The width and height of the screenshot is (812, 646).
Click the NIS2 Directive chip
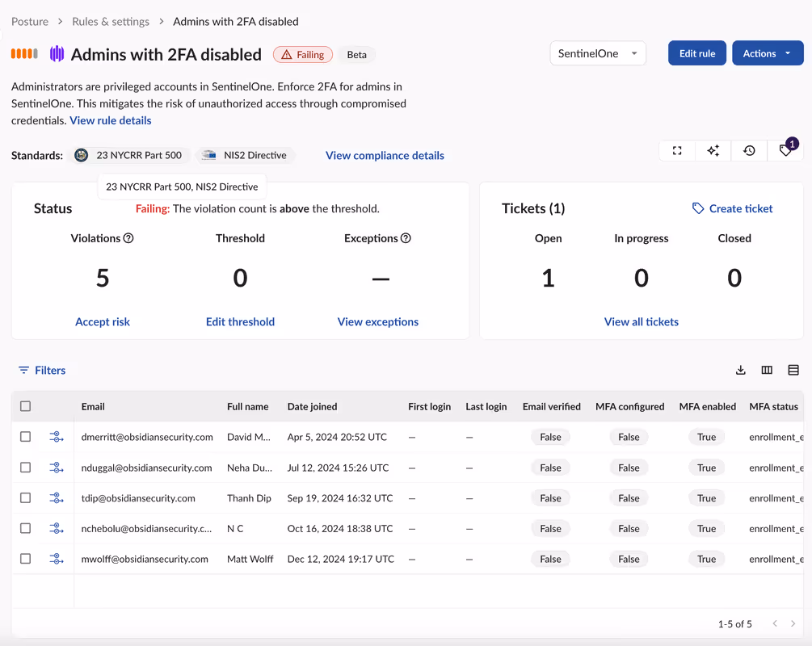pyautogui.click(x=247, y=155)
